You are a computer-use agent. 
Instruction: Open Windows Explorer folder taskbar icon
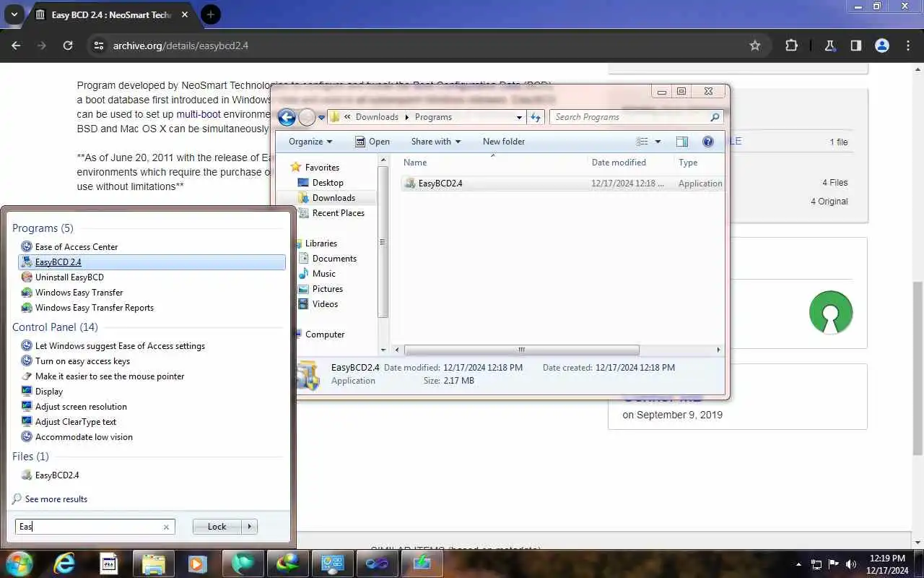coord(153,564)
